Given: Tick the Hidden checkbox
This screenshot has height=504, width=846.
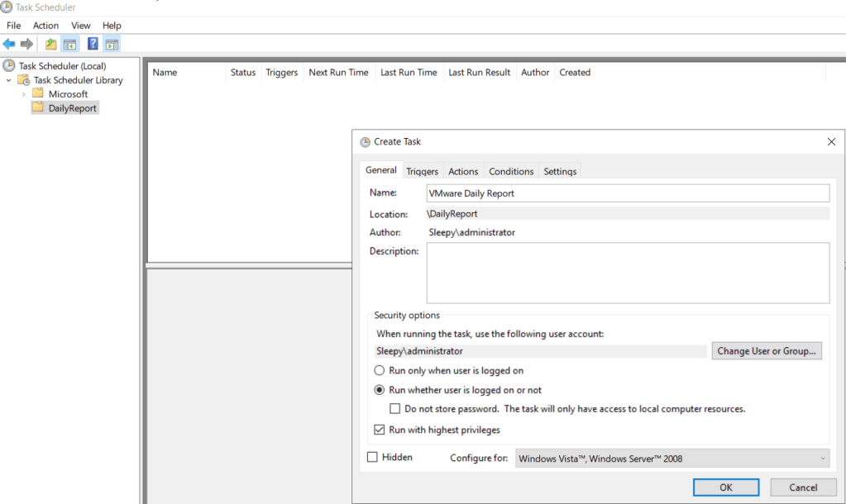Looking at the screenshot, I should click(x=372, y=457).
